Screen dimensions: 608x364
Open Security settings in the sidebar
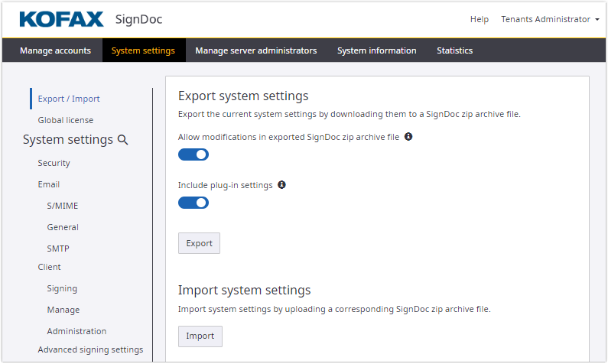54,163
